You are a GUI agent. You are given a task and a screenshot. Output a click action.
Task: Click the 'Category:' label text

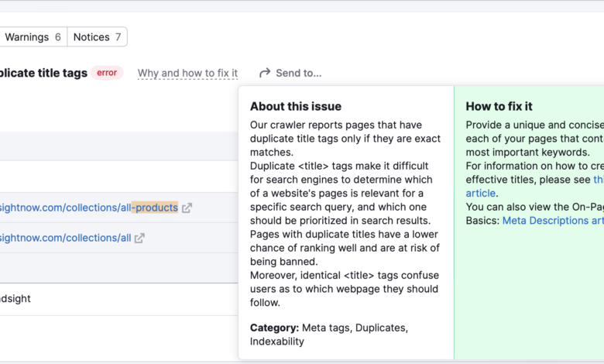click(x=274, y=328)
